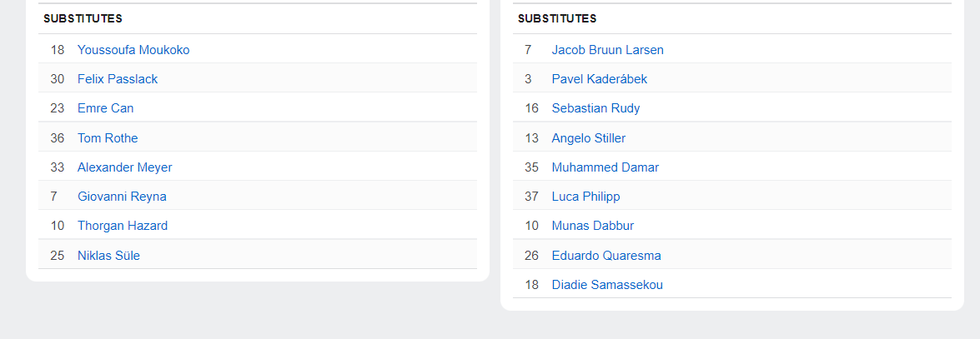980x339 pixels.
Task: Open Alexander Meyer profile link
Action: click(x=124, y=167)
